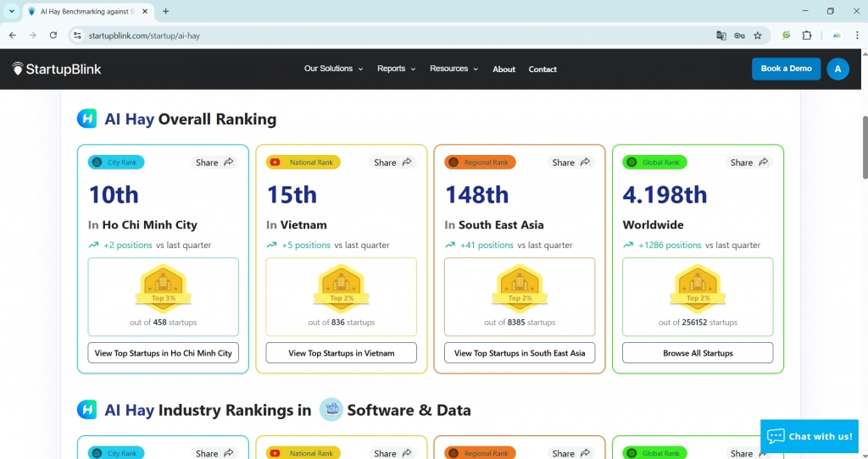Viewport: 868px width, 459px height.
Task: Click the Book a Demo button
Action: tap(786, 69)
